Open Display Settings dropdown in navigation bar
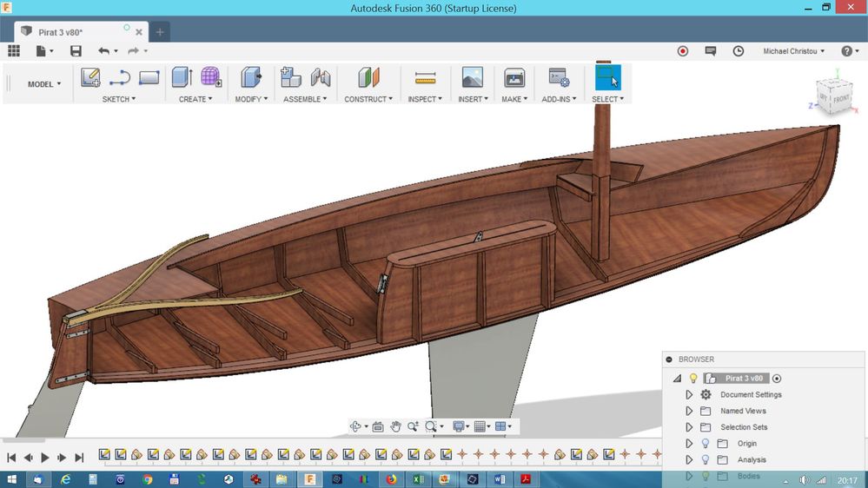Viewport: 868px width, 488px height. click(x=461, y=426)
